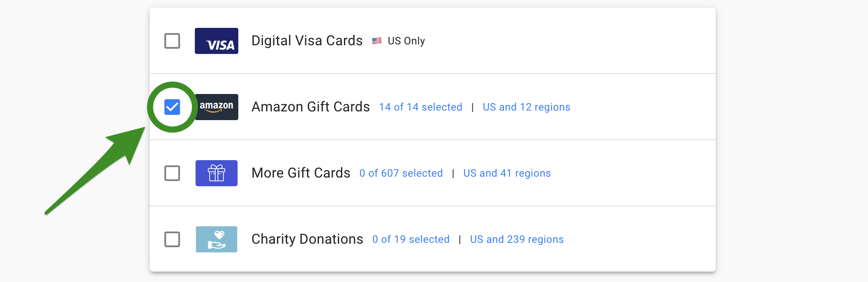Click the purple gift box icon
This screenshot has width=868, height=282.
point(217,173)
